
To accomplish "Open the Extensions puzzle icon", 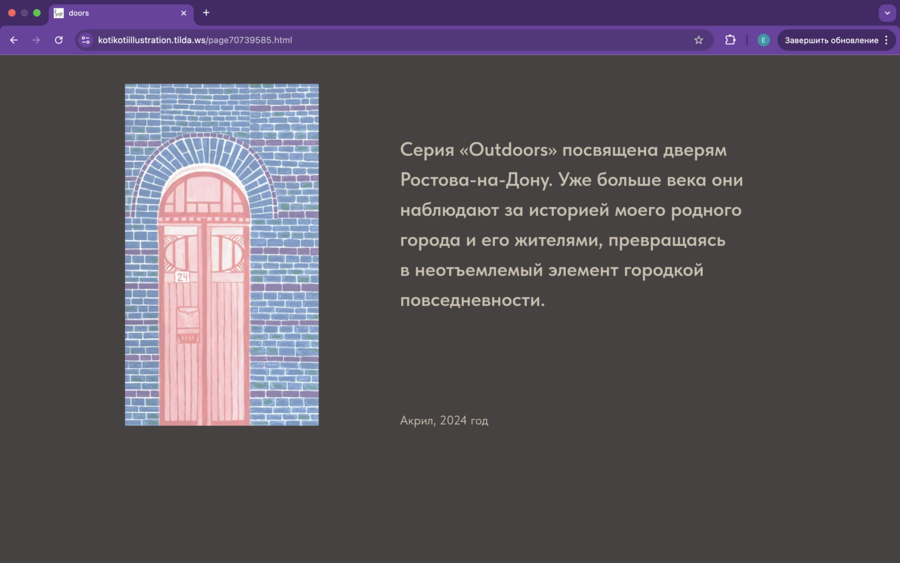I will (730, 40).
